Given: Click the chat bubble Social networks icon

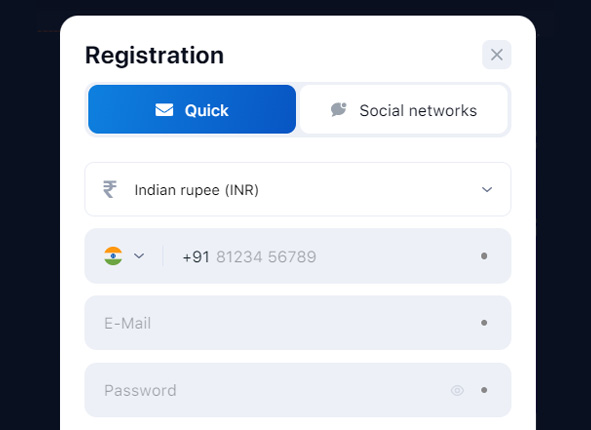Looking at the screenshot, I should point(338,109).
